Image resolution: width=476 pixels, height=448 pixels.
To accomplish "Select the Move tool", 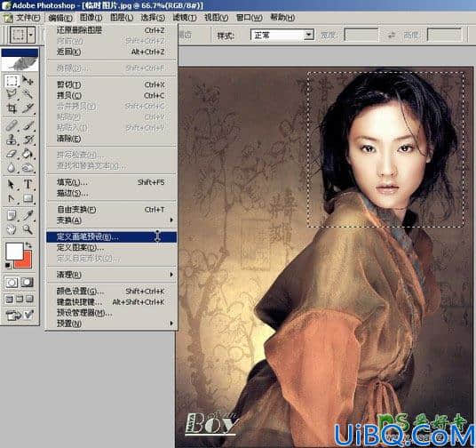I will click(x=28, y=81).
